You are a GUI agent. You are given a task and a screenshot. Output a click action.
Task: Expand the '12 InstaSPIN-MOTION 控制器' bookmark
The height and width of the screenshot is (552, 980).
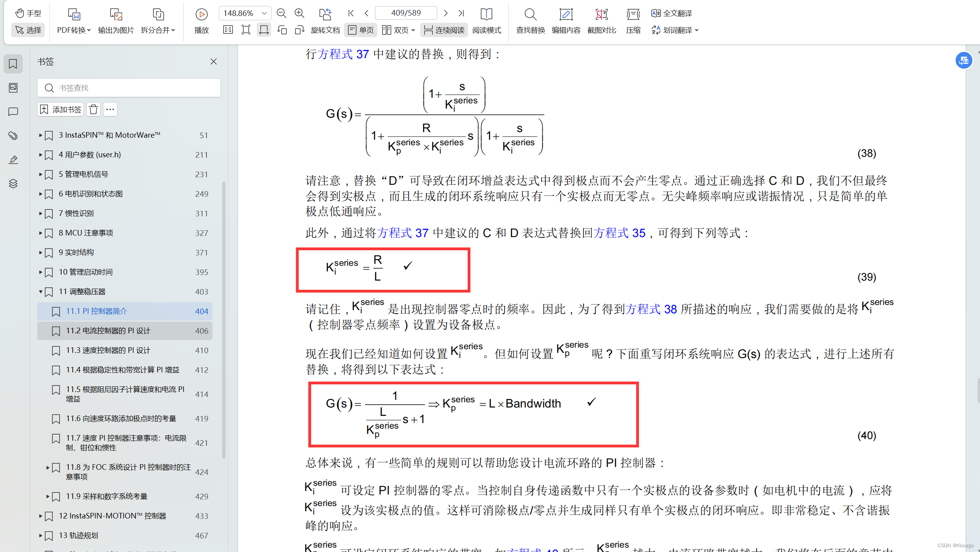pyautogui.click(x=40, y=516)
